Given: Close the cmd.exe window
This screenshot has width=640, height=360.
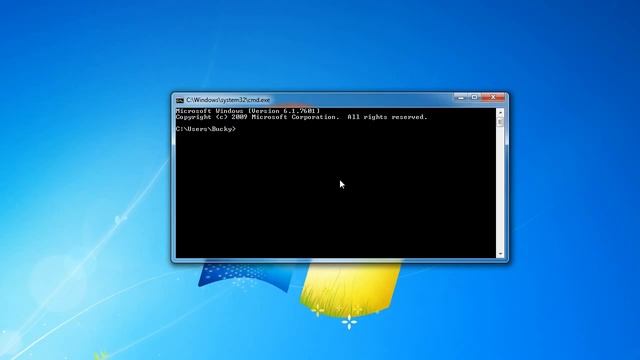Looking at the screenshot, I should 493,98.
